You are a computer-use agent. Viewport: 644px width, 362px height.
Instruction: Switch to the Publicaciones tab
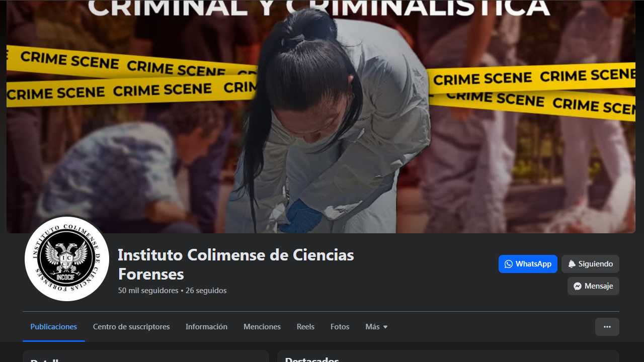[x=54, y=327]
